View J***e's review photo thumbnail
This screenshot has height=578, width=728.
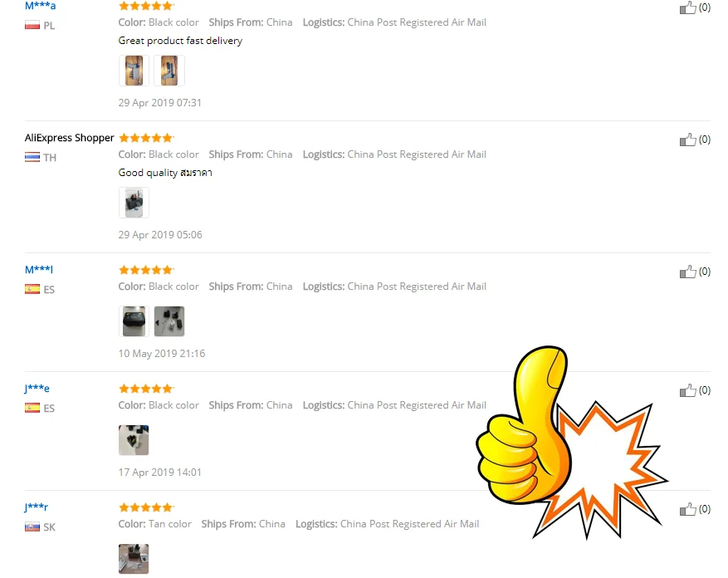click(134, 440)
